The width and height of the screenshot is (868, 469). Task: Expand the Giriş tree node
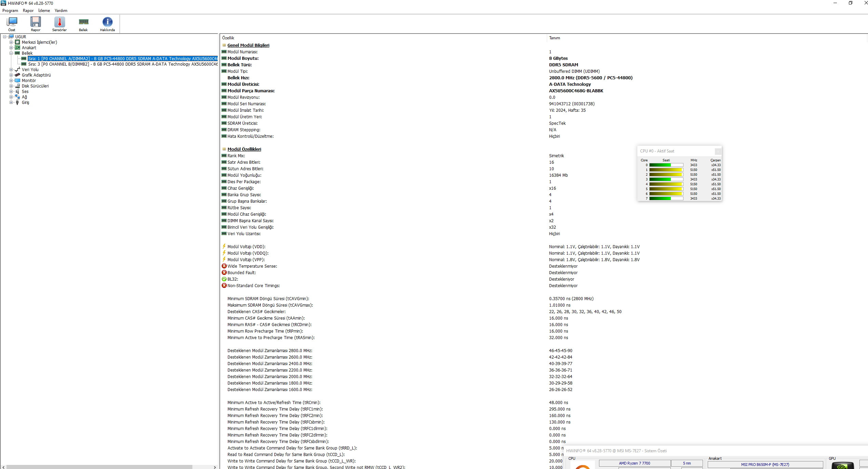coord(11,102)
